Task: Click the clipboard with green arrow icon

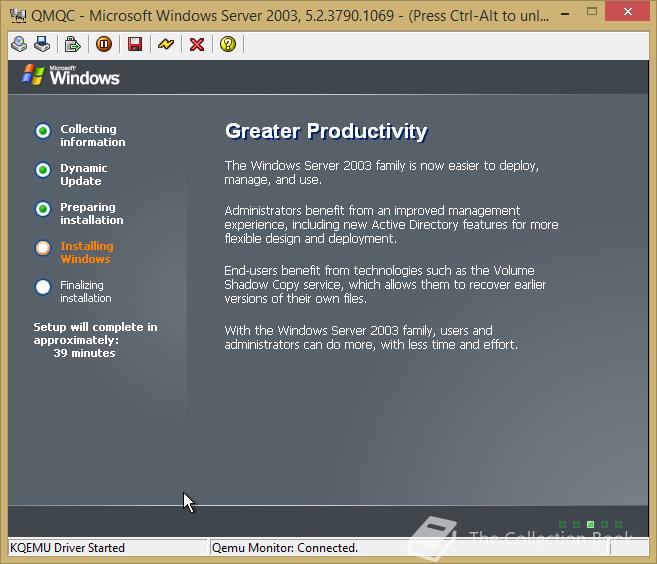Action: click(72, 44)
